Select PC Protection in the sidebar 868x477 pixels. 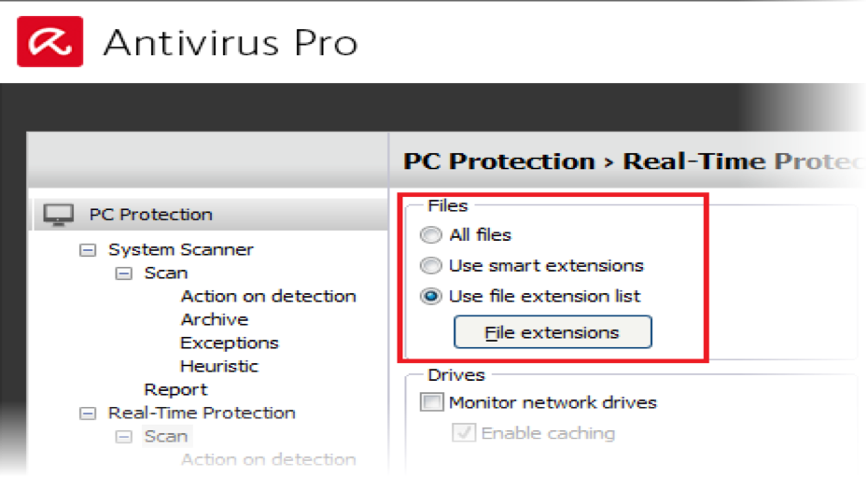point(150,215)
